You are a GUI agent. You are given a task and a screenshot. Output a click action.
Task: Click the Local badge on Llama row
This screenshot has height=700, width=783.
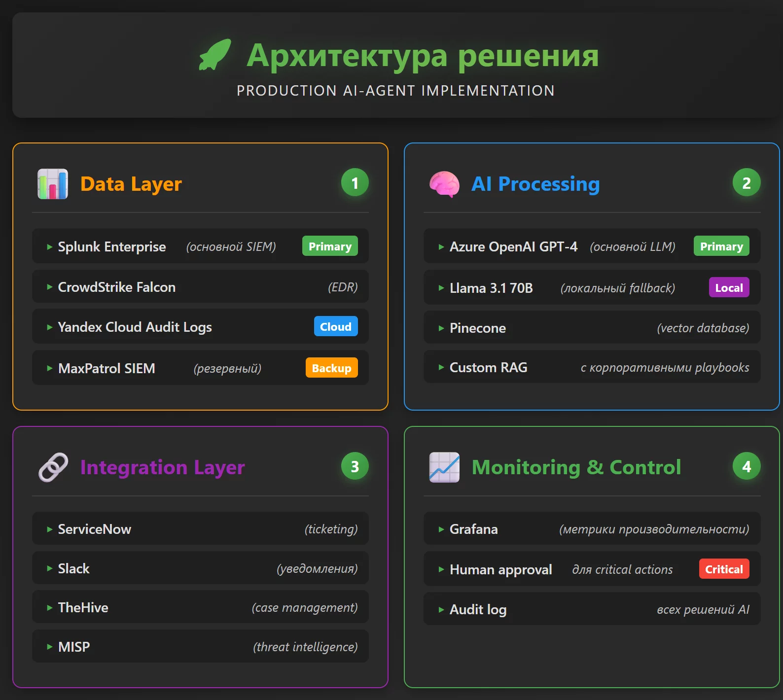click(729, 287)
